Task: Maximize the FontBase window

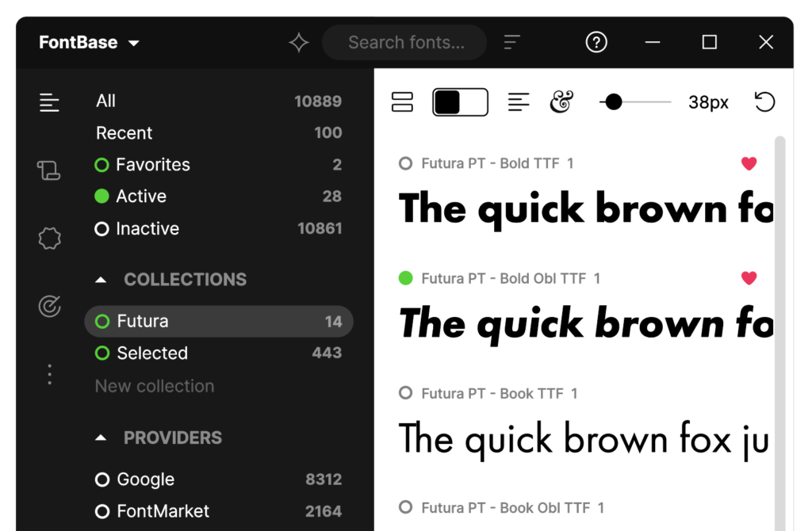Action: tap(710, 43)
